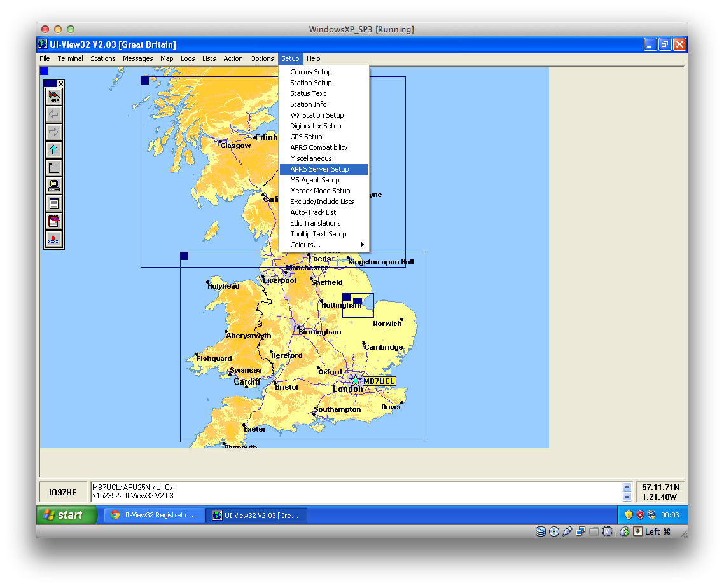Open Digipeater Setup entry
This screenshot has height=588, width=724.
tap(324, 126)
